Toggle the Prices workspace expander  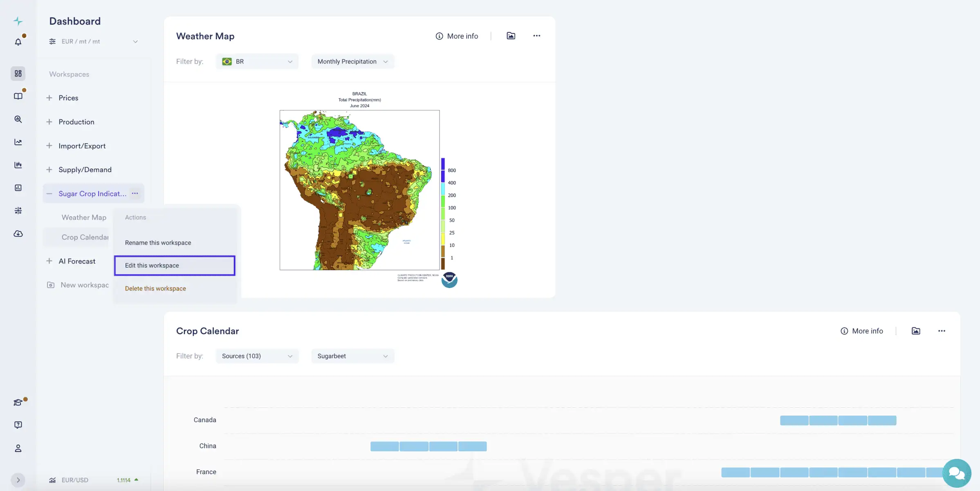point(49,98)
